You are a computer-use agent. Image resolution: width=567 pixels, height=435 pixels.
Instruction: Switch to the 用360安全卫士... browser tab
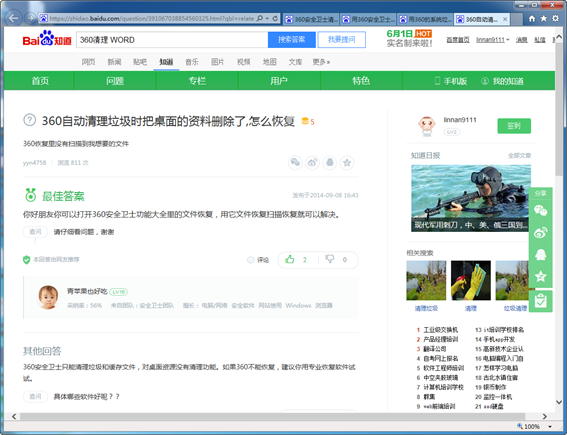pyautogui.click(x=368, y=19)
